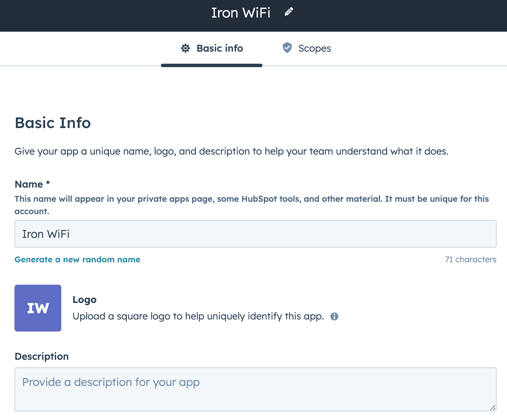Screen dimensions: 507x420
Task: Click the Give your app a unique name intro sentence
Action: point(231,151)
